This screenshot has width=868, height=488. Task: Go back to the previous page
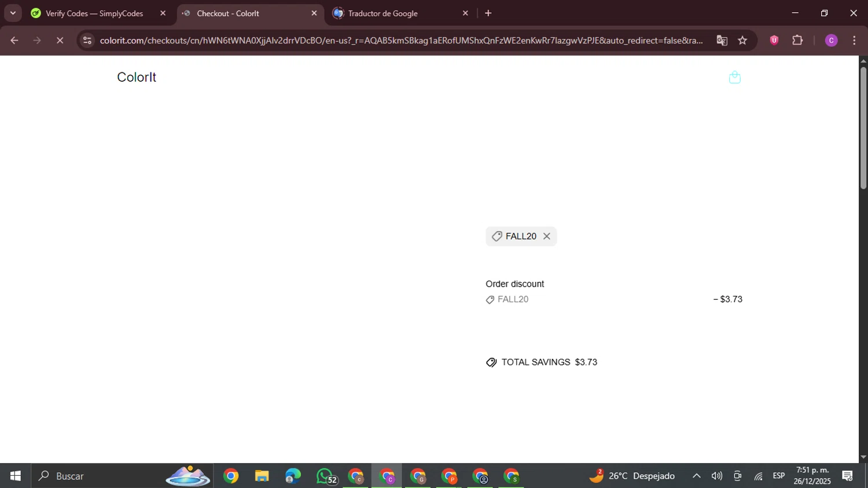(14, 41)
